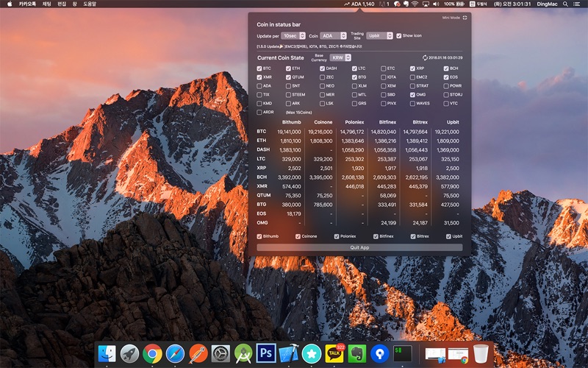The width and height of the screenshot is (588, 368).
Task: Uncheck the Poloniex exchange checkbox
Action: coord(337,237)
